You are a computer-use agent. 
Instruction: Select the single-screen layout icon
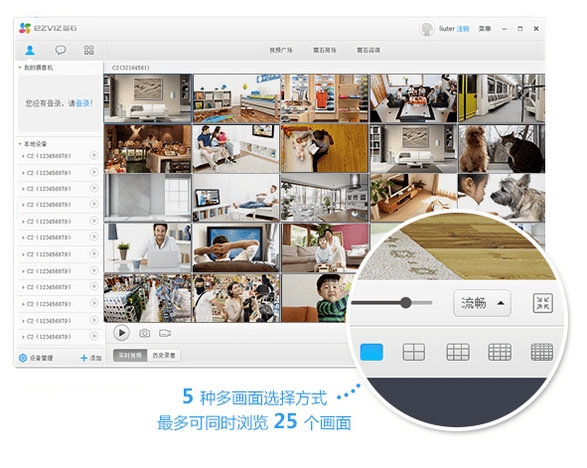point(371,352)
